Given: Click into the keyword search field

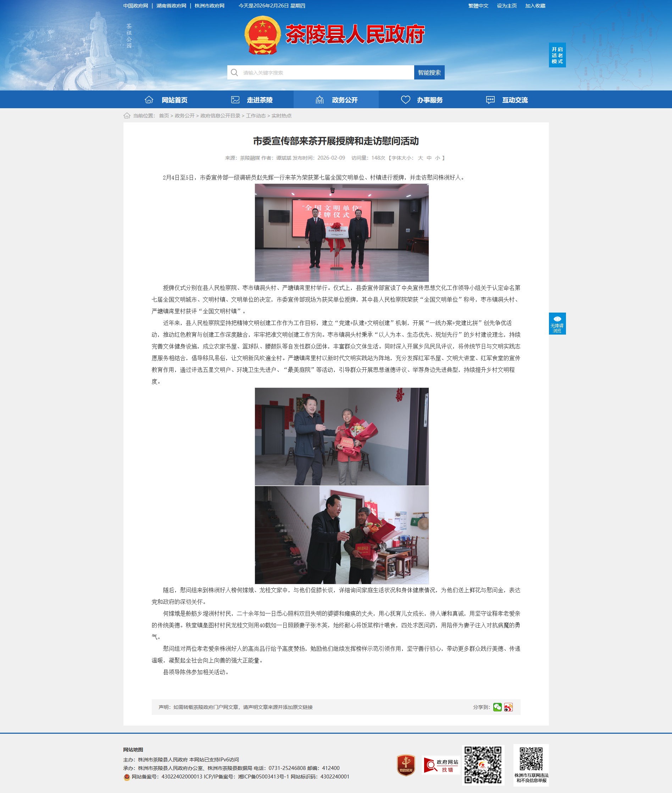Looking at the screenshot, I should coord(326,72).
